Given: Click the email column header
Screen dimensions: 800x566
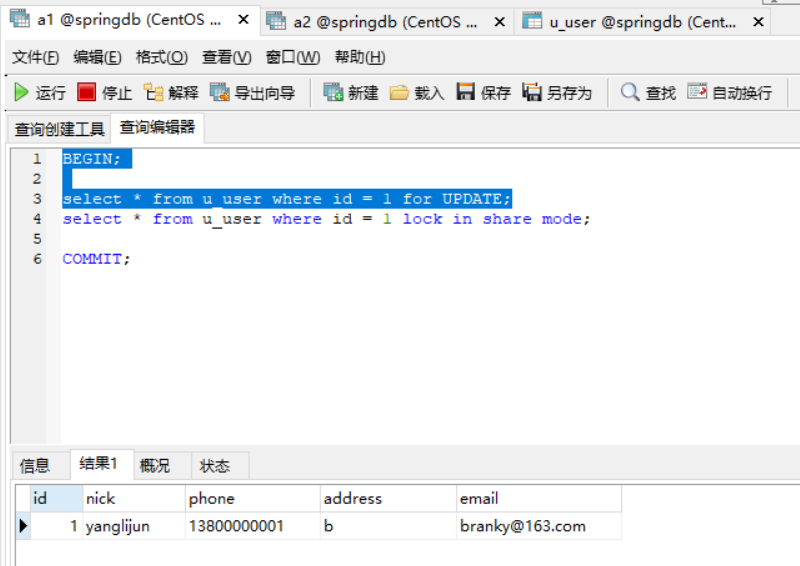Looking at the screenshot, I should [x=539, y=498].
